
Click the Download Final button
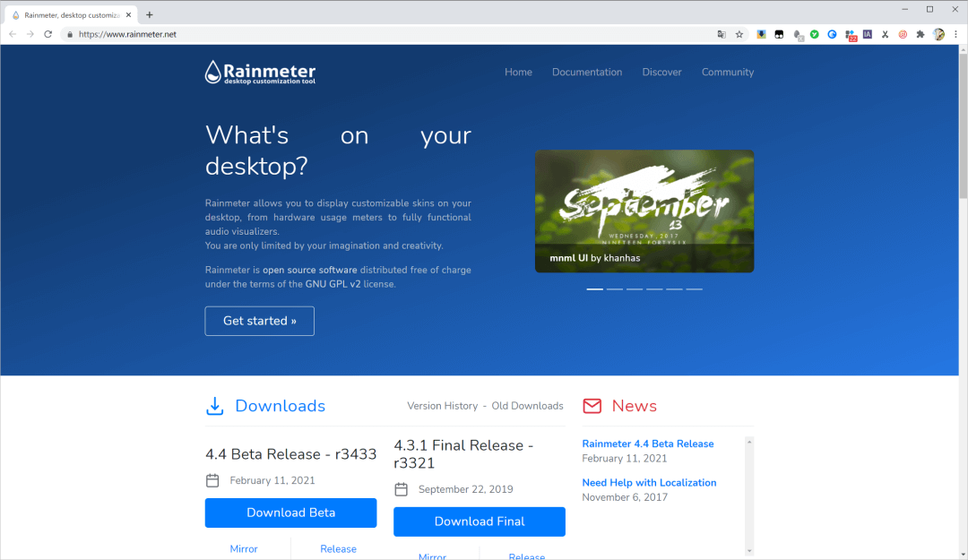point(480,521)
